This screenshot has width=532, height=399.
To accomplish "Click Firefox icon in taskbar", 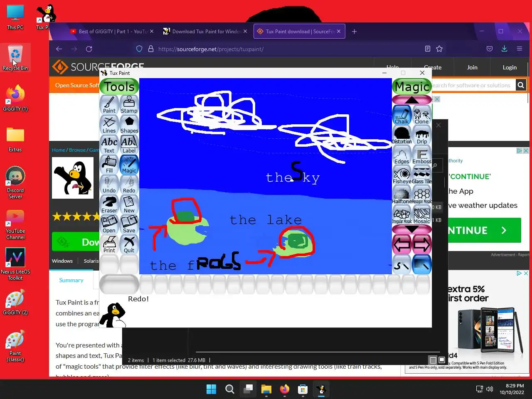I will 284,389.
